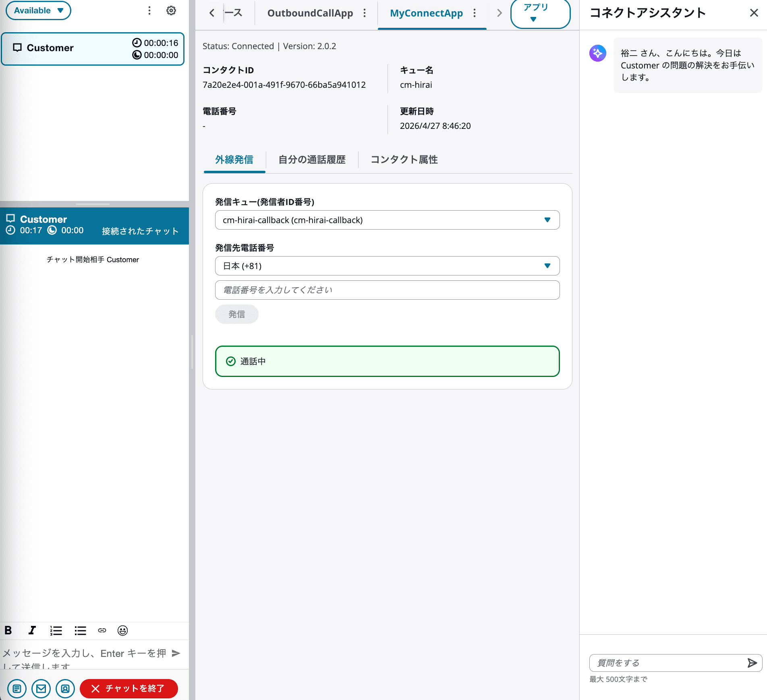Screen dimensions: 767x700
Task: Open the Available agent status dropdown
Action: [38, 10]
